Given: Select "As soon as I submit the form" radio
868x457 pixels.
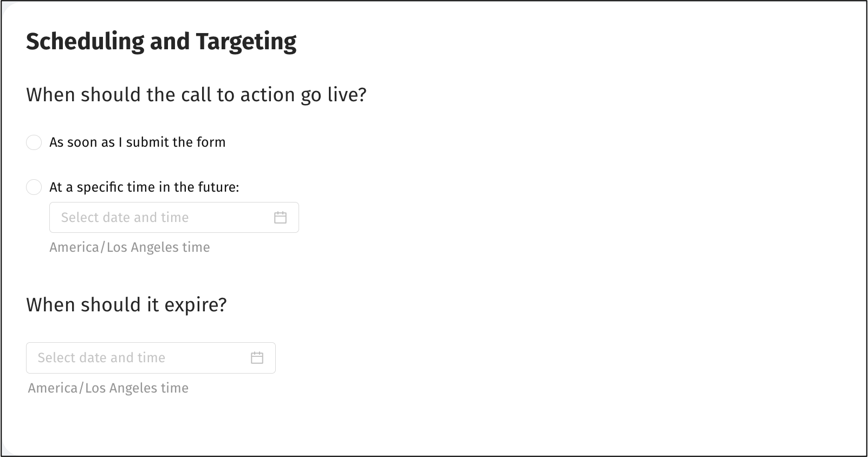Looking at the screenshot, I should click(x=34, y=142).
